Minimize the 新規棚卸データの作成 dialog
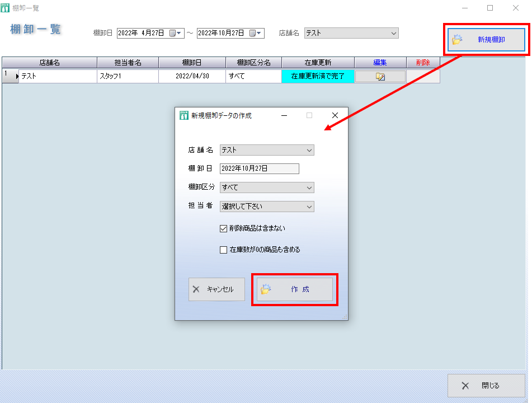The width and height of the screenshot is (532, 403). [x=284, y=115]
